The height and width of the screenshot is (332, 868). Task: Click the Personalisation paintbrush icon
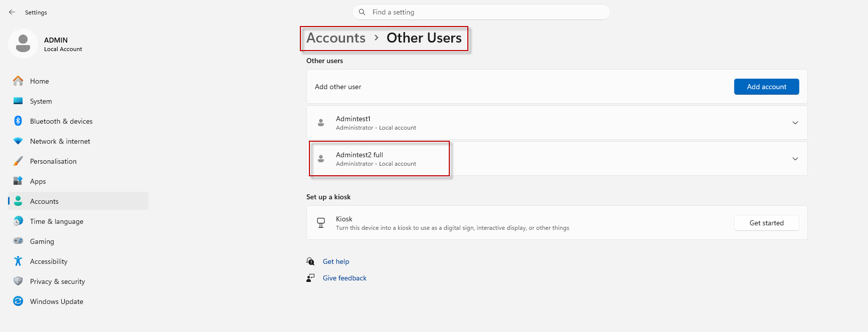click(18, 161)
